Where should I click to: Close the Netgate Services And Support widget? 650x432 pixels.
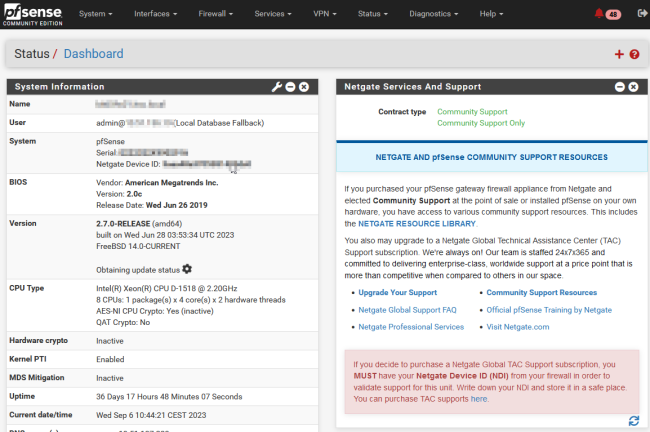632,87
